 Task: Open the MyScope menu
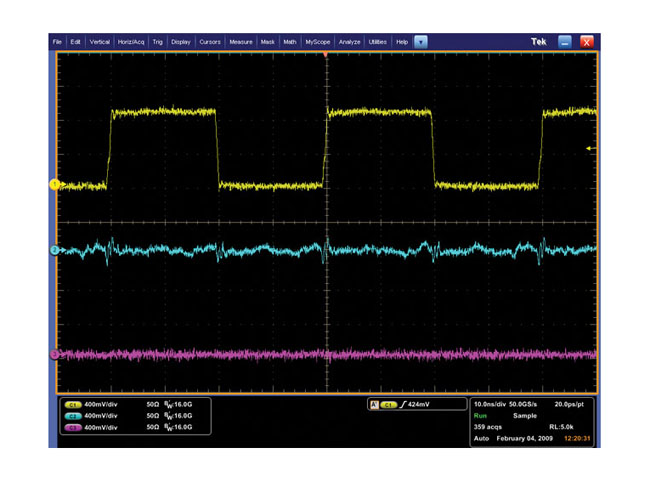pos(318,42)
